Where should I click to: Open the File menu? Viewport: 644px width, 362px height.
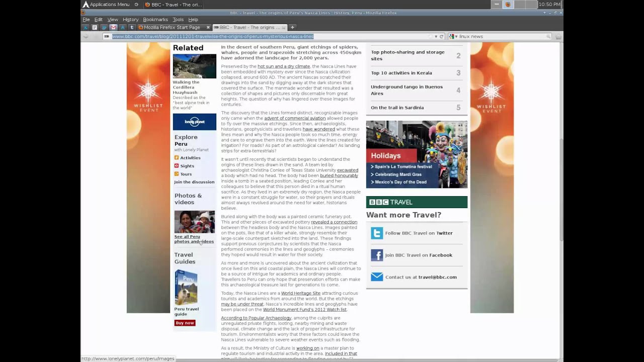point(86,20)
